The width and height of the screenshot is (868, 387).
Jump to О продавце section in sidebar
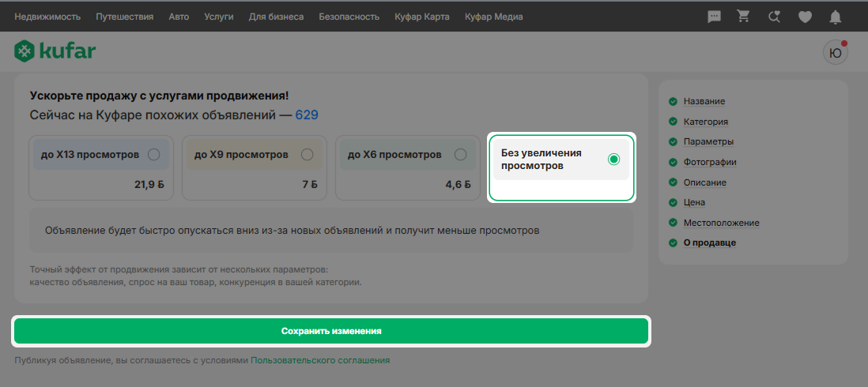click(710, 242)
